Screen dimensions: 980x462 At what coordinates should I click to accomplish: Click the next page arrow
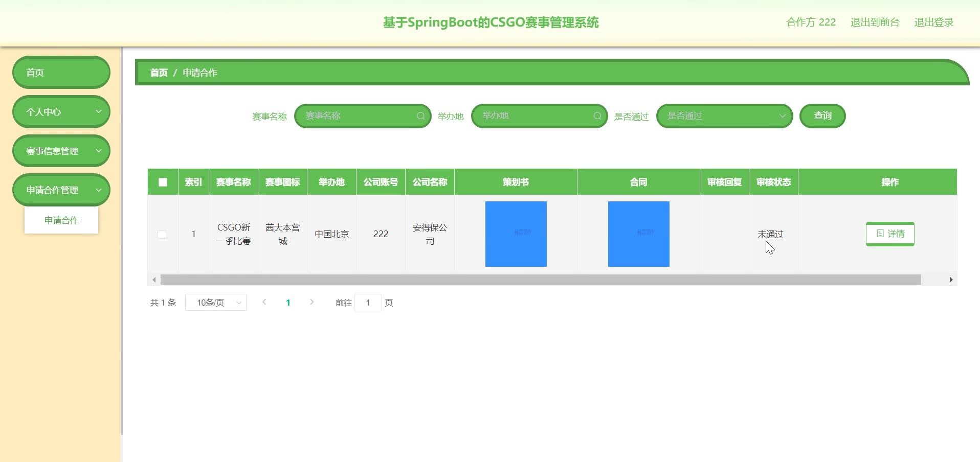point(311,302)
